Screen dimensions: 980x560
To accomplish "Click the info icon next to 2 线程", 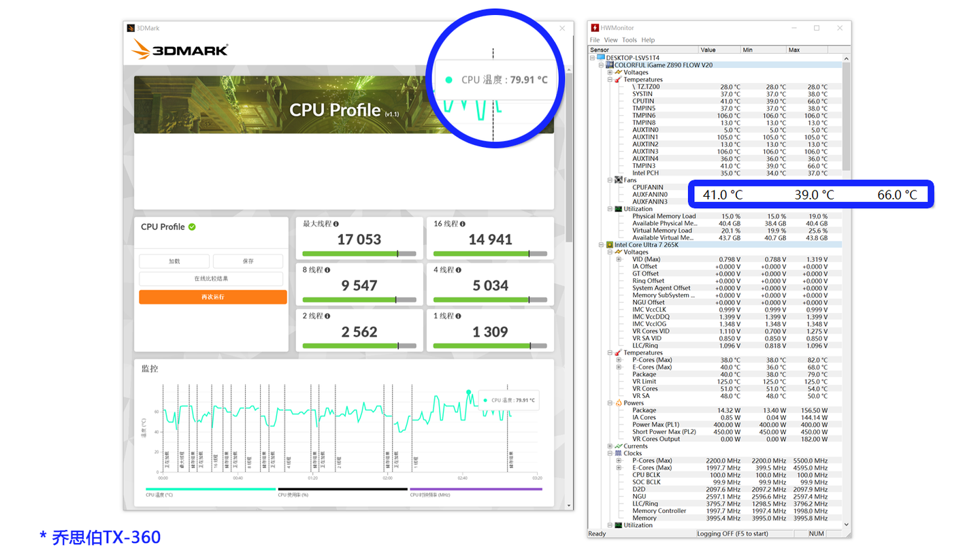I will coord(327,316).
